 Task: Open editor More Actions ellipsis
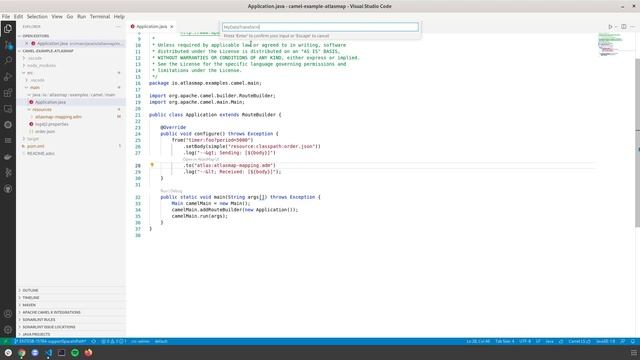633,27
